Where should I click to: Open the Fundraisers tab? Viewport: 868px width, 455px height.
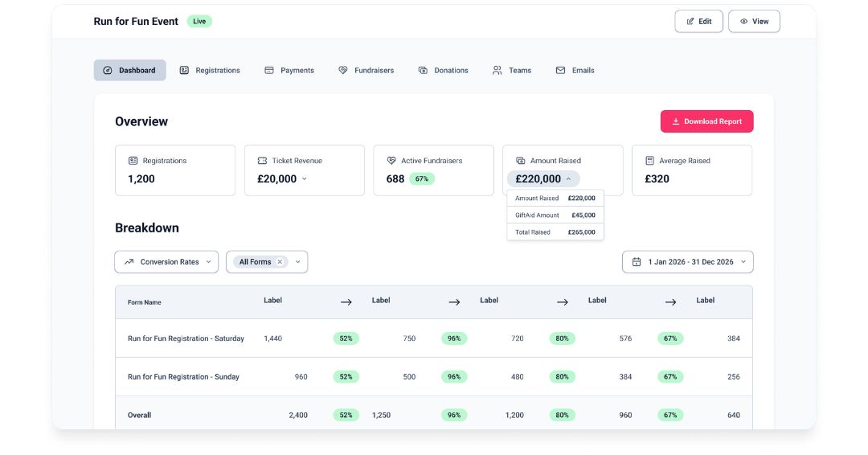point(366,70)
